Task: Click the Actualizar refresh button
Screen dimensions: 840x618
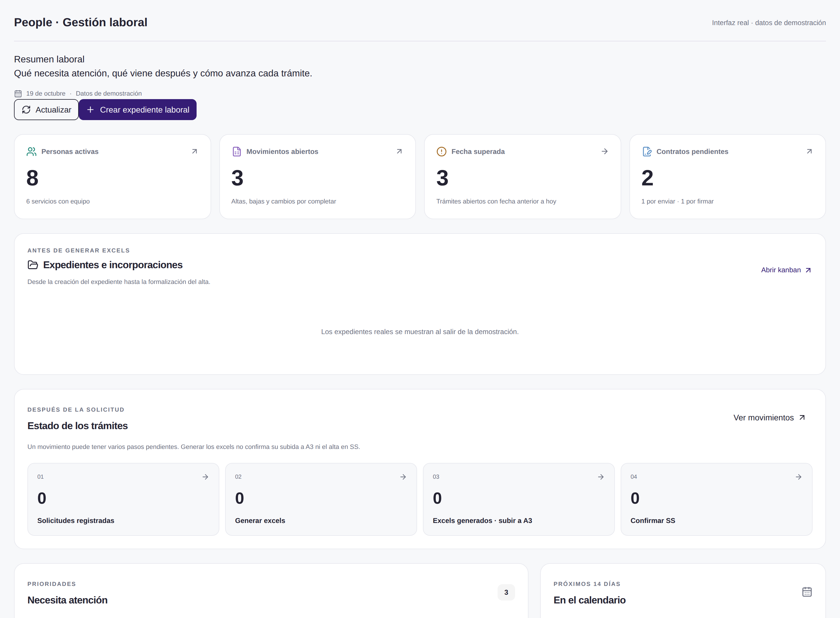Action: [46, 110]
